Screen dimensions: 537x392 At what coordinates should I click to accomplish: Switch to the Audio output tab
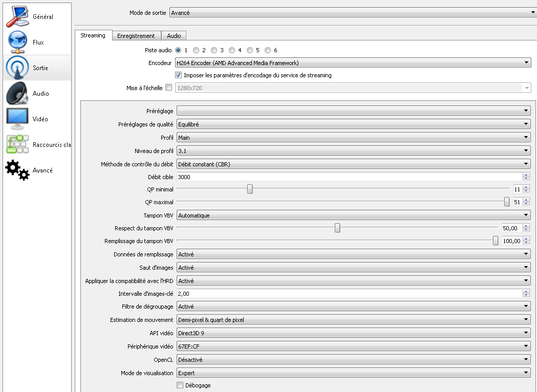click(x=174, y=36)
